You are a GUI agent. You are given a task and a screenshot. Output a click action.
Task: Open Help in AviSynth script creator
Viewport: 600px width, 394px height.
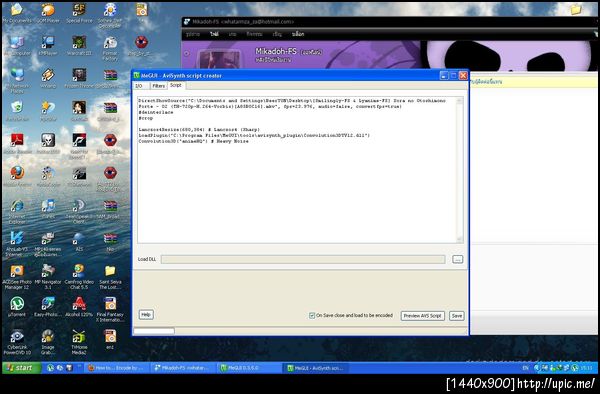146,315
